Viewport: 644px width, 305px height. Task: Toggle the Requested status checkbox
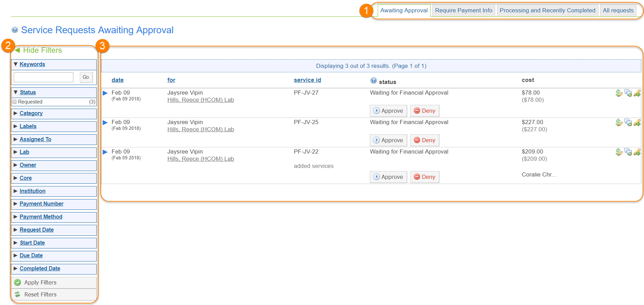point(14,102)
